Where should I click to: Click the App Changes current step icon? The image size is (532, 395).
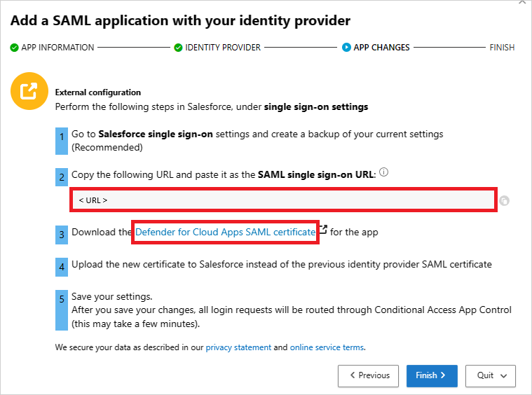point(346,48)
